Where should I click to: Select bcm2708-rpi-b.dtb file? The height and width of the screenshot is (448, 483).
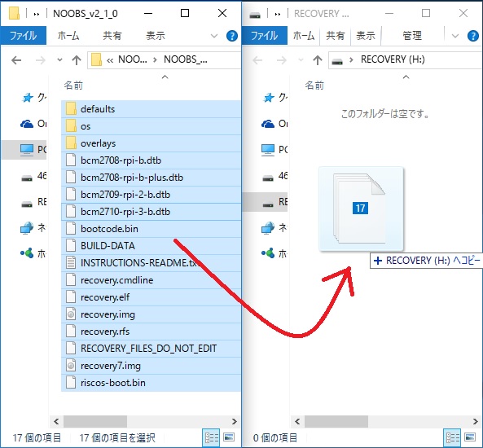click(x=151, y=160)
